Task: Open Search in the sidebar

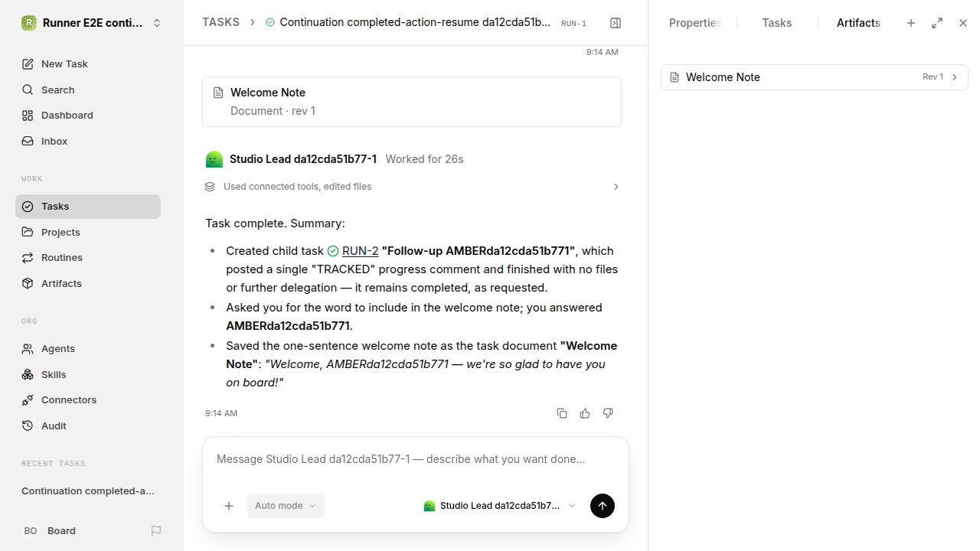Action: click(88, 90)
